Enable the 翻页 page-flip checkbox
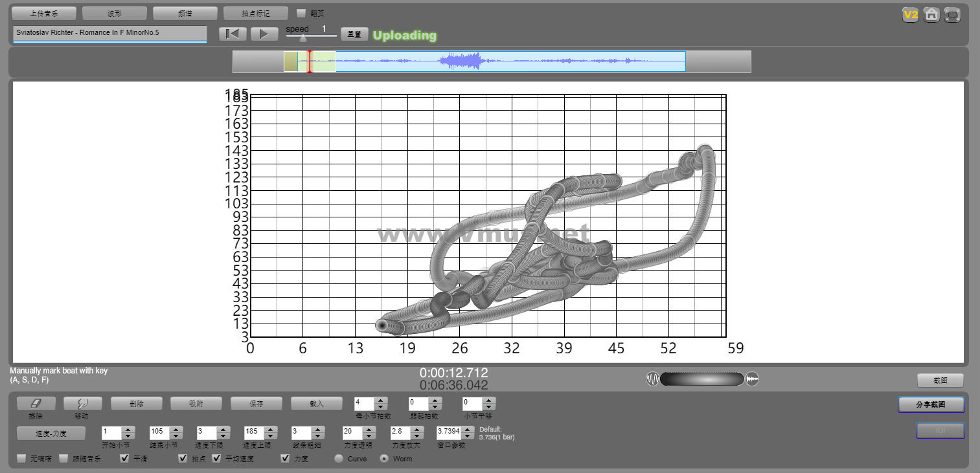The width and height of the screenshot is (980, 473). (x=301, y=13)
